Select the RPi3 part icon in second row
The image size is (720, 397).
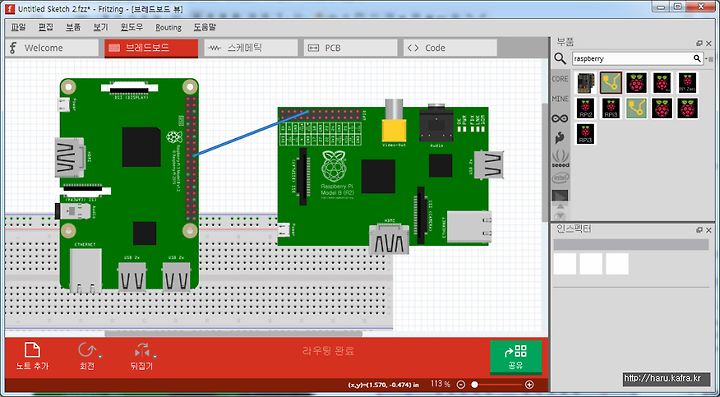[611, 108]
